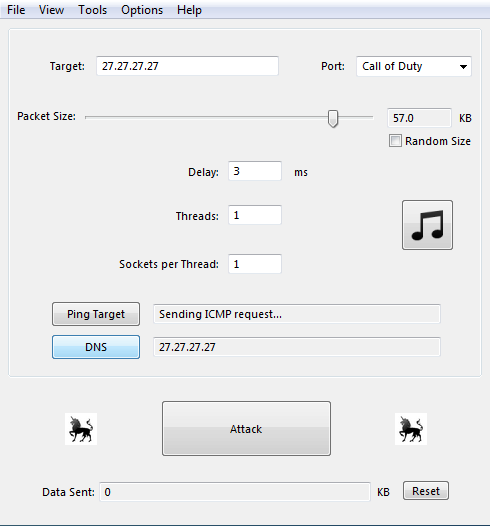Click the left unicorn icon

click(81, 429)
